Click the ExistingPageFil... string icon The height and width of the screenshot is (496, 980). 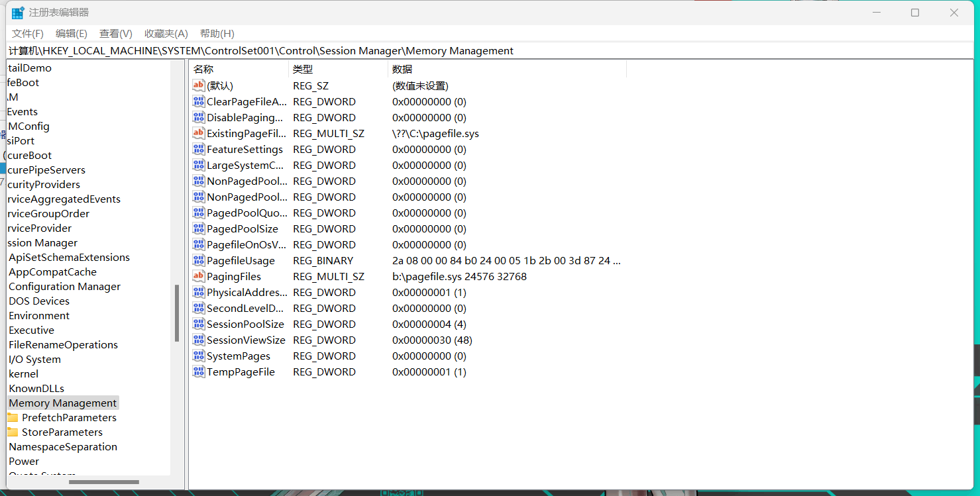[199, 133]
